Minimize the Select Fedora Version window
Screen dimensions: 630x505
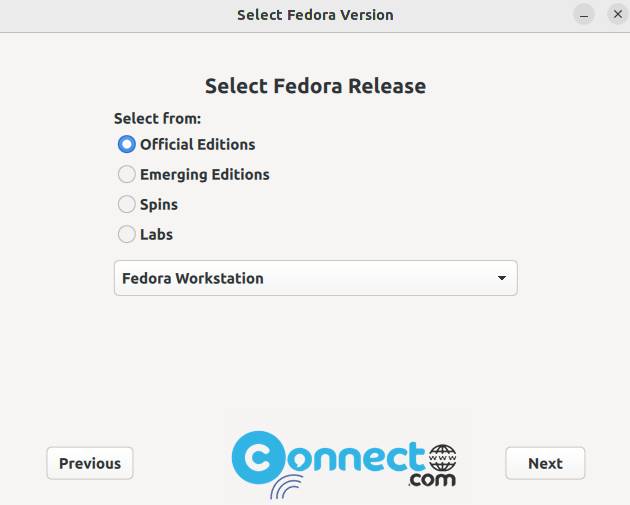pos(584,15)
